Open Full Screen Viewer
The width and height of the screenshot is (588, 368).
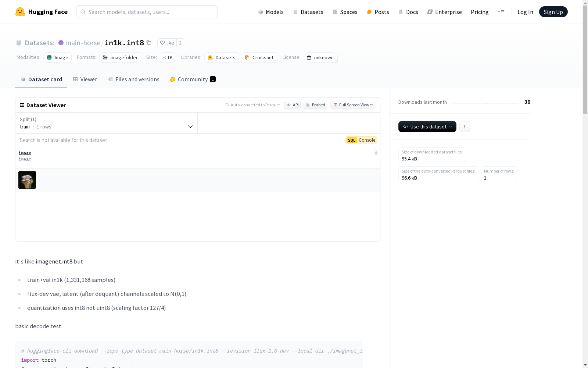(353, 105)
